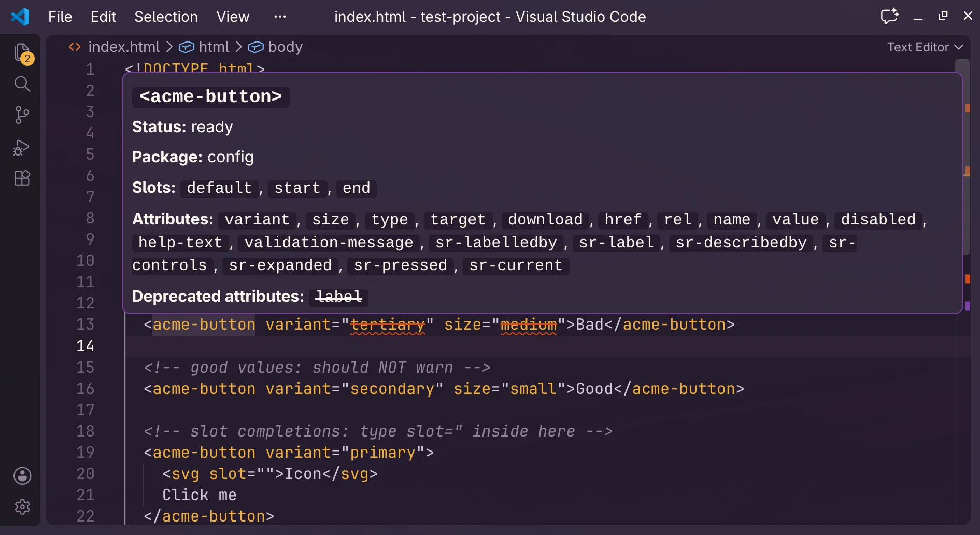Click the 'Good' text on line 16
Image resolution: width=980 pixels, height=535 pixels.
(595, 389)
